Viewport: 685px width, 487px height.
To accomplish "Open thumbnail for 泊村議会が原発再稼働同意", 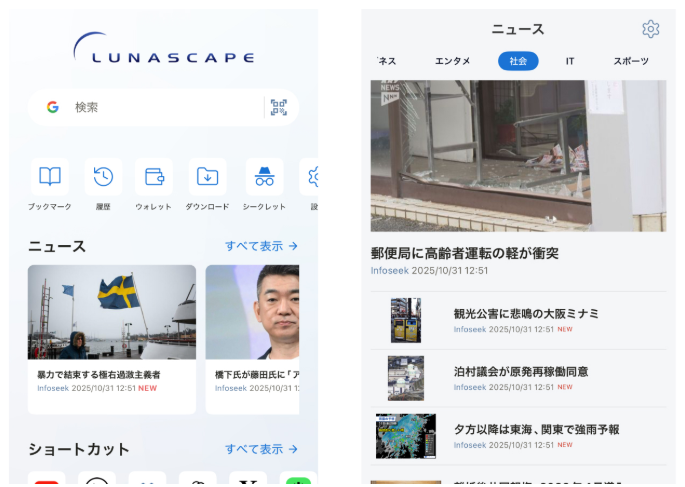I will (x=406, y=378).
